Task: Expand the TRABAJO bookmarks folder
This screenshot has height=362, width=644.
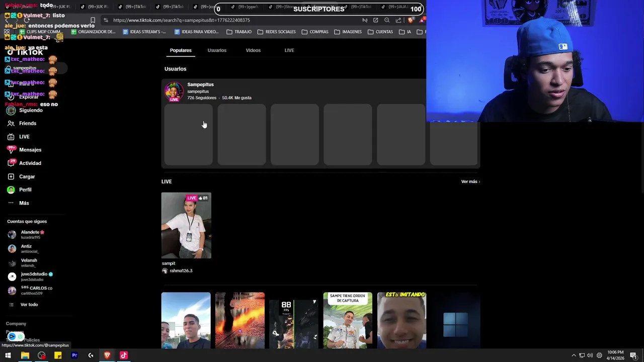Action: pyautogui.click(x=239, y=32)
